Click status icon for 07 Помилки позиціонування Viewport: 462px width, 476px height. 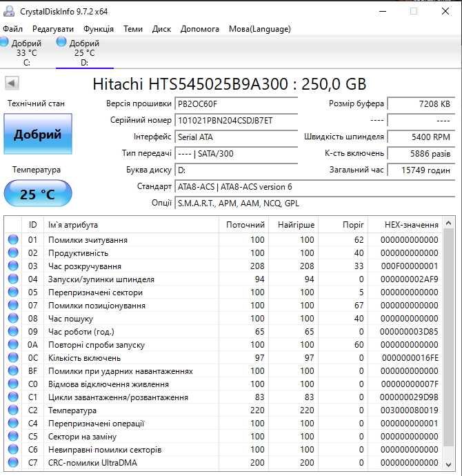tap(13, 305)
